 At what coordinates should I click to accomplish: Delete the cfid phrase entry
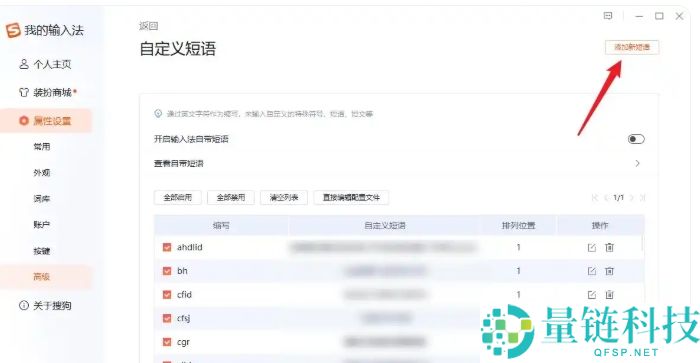coord(609,294)
